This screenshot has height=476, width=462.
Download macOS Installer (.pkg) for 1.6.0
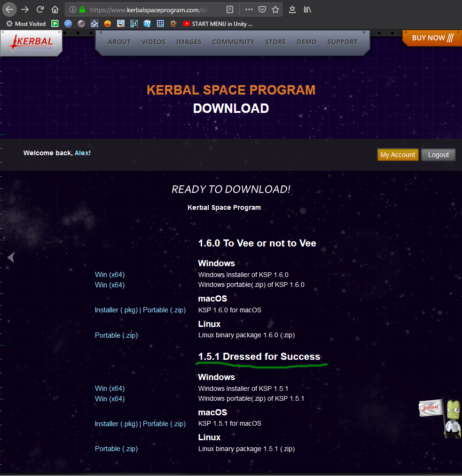coord(116,310)
